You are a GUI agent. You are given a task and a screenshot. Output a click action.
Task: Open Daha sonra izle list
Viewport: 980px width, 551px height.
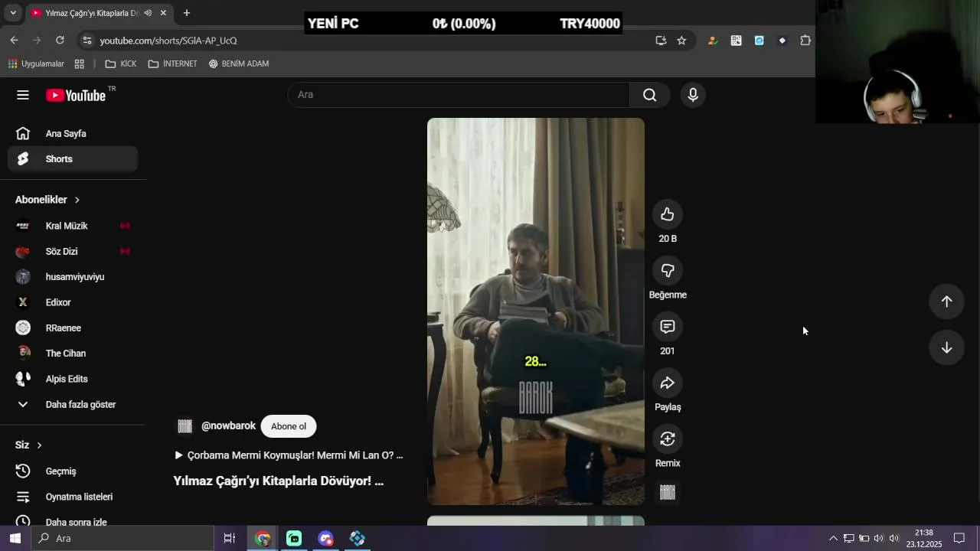pos(73,521)
